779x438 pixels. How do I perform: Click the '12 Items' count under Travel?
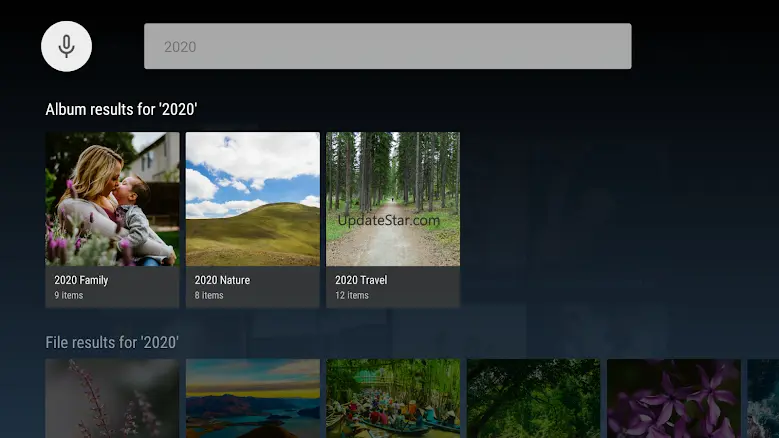[x=352, y=296]
